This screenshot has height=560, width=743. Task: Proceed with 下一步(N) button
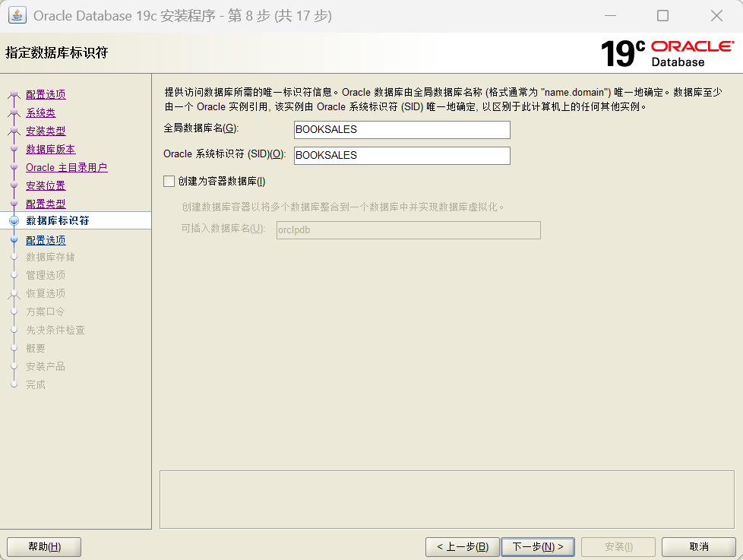[538, 547]
